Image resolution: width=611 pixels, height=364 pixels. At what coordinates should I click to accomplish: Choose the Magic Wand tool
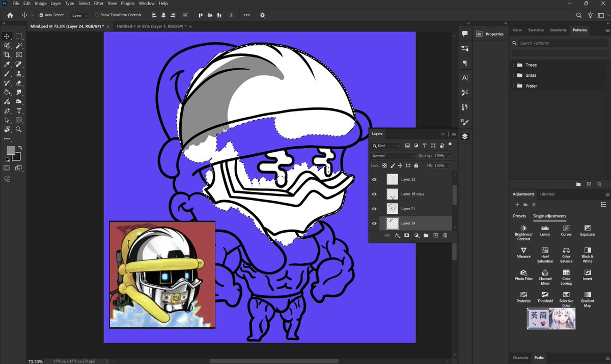coord(19,45)
